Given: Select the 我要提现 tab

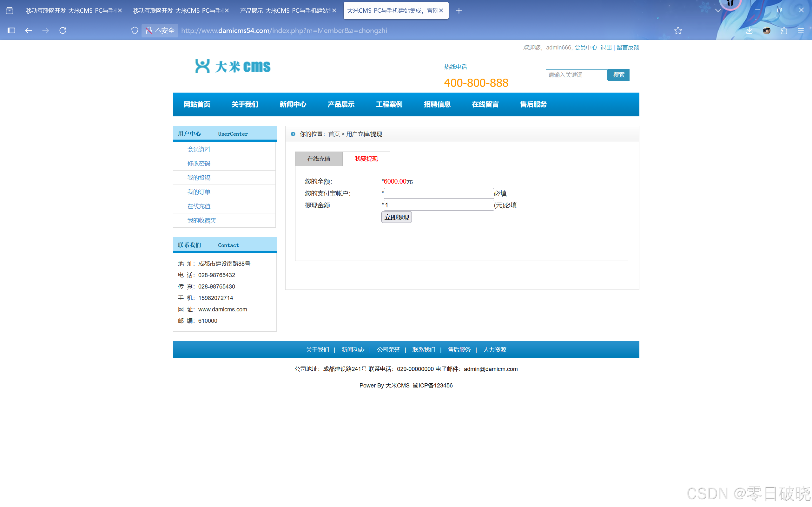Looking at the screenshot, I should 366,159.
